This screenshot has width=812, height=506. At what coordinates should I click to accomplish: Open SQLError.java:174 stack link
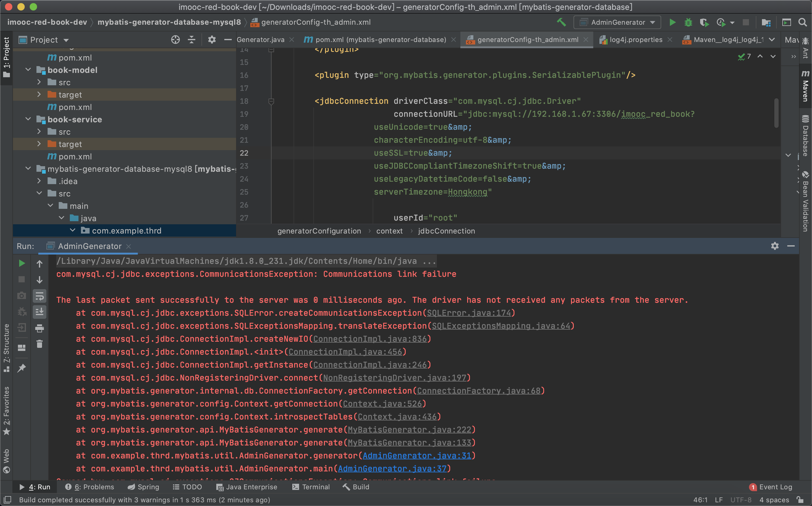coord(469,313)
